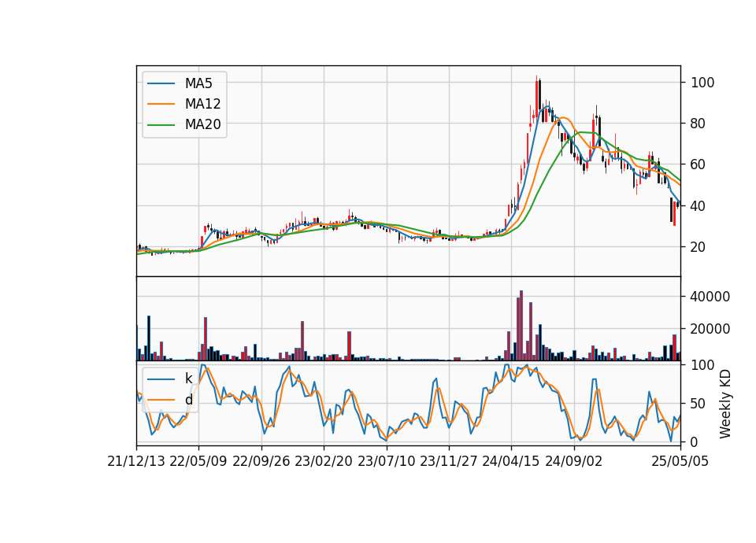This screenshot has height=543, width=756.
Task: Click the date label 22/05/09
Action: pos(198,461)
